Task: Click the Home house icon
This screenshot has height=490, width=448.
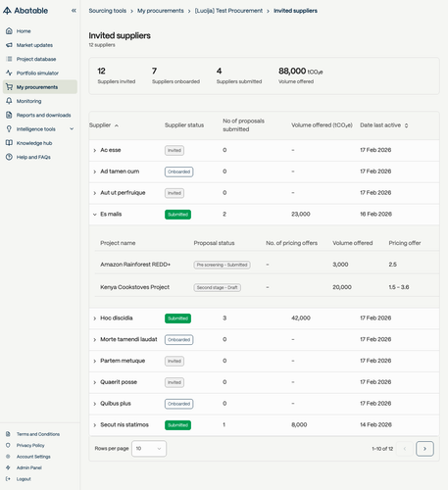Action: 9,31
